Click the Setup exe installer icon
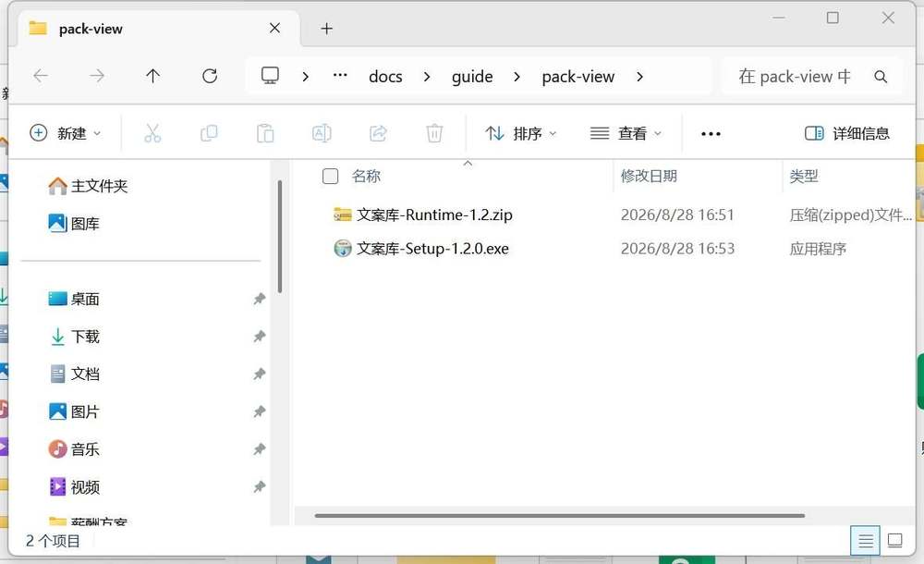The height and width of the screenshot is (564, 924). coord(343,249)
